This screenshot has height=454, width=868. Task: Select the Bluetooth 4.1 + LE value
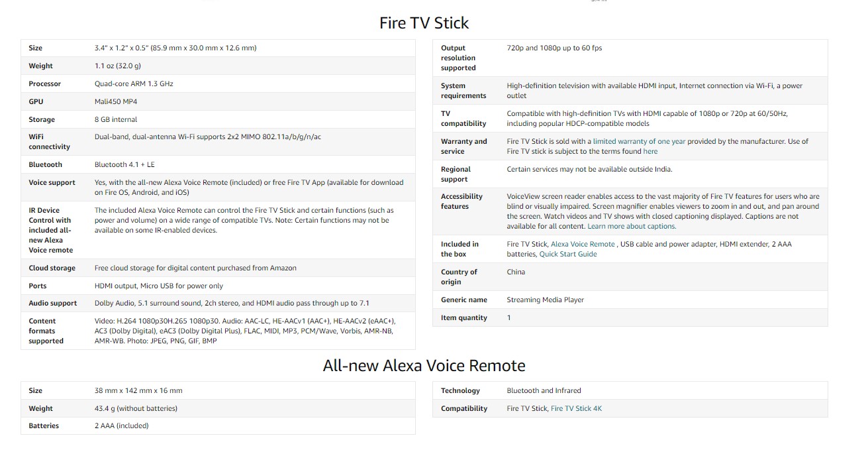coord(124,164)
